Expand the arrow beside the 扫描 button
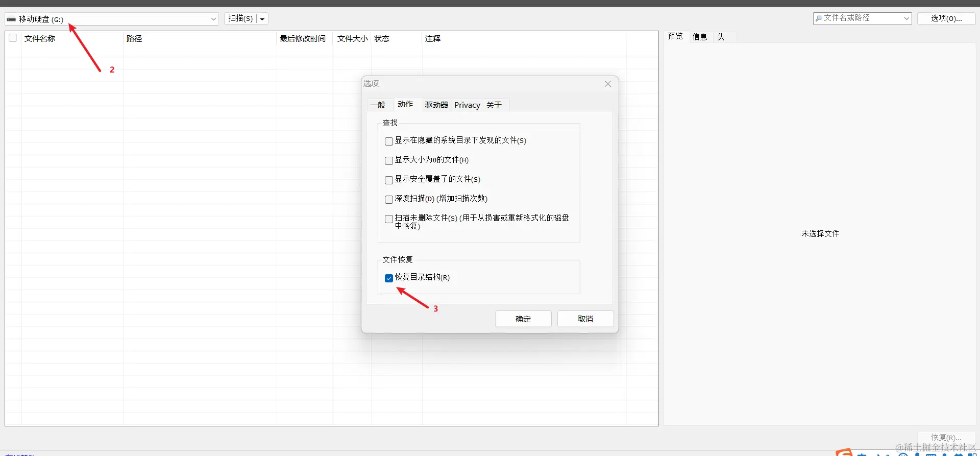Viewport: 980px width, 456px height. pos(262,19)
